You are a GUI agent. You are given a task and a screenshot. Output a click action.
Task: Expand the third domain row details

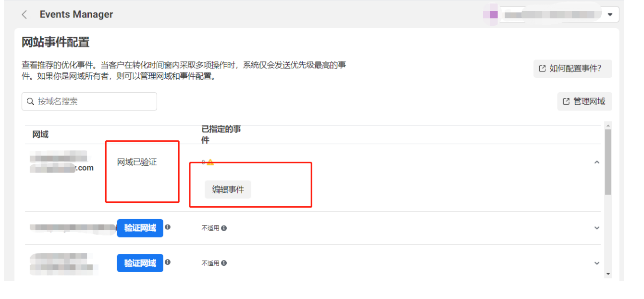pos(597,263)
